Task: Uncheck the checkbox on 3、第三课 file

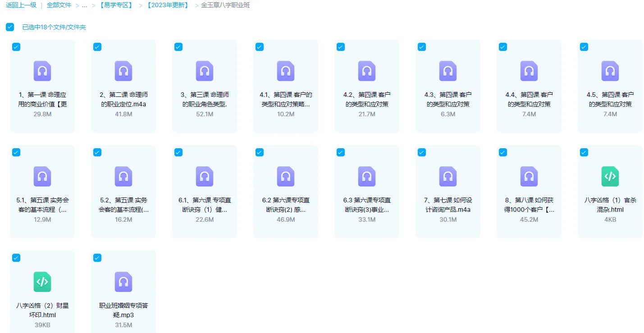Action: click(x=178, y=47)
